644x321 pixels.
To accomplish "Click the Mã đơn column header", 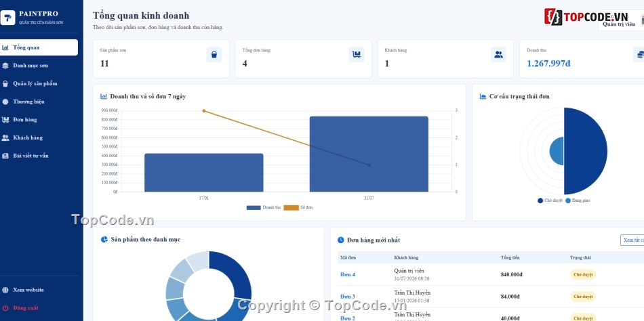I will tap(348, 258).
